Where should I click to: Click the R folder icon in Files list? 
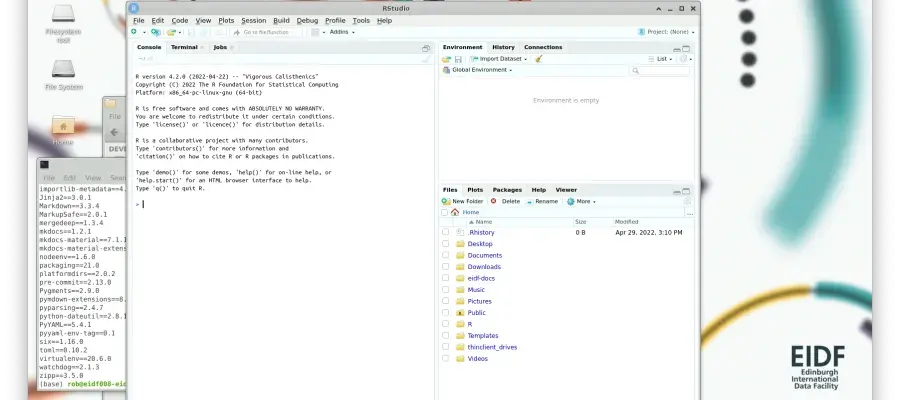click(x=460, y=324)
